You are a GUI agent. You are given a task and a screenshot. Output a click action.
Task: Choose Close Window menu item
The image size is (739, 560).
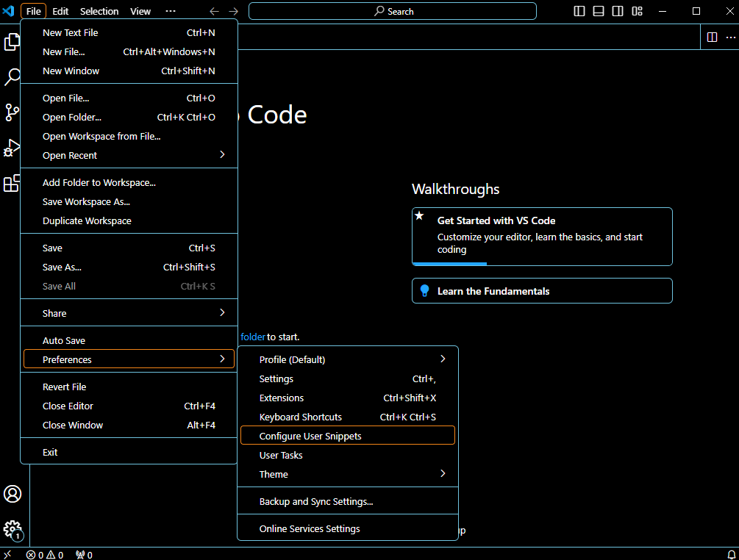(x=129, y=425)
